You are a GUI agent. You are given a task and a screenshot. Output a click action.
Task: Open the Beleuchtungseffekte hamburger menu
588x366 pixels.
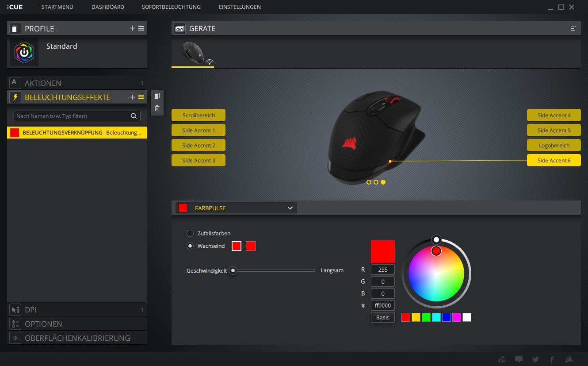tap(141, 97)
